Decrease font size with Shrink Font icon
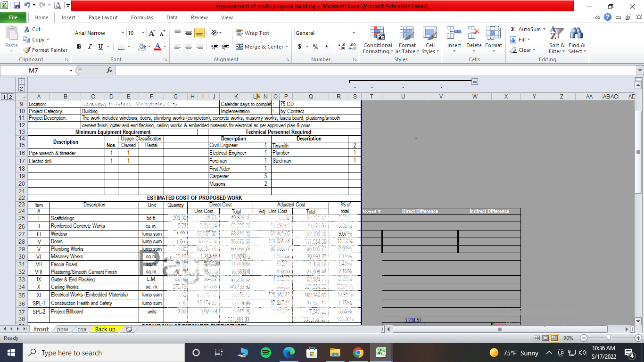 [162, 33]
